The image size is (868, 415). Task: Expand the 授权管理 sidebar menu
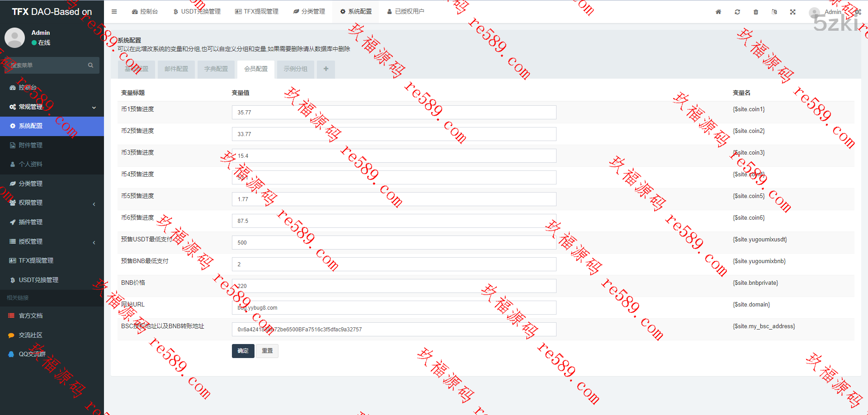tap(94, 242)
